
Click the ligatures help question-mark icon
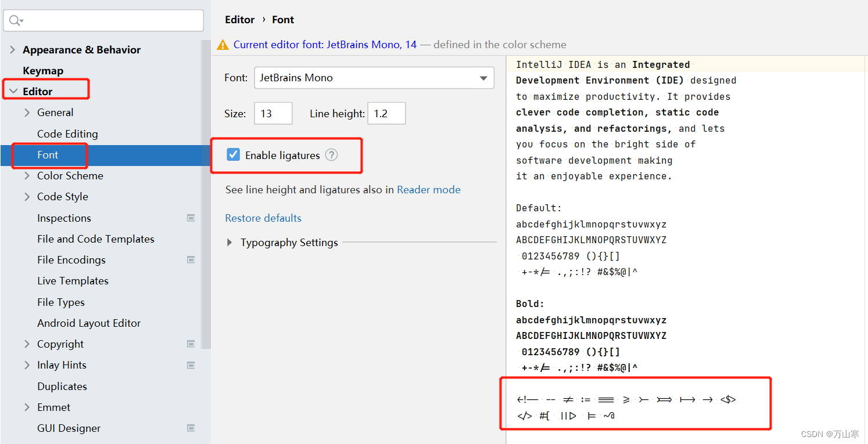(331, 155)
